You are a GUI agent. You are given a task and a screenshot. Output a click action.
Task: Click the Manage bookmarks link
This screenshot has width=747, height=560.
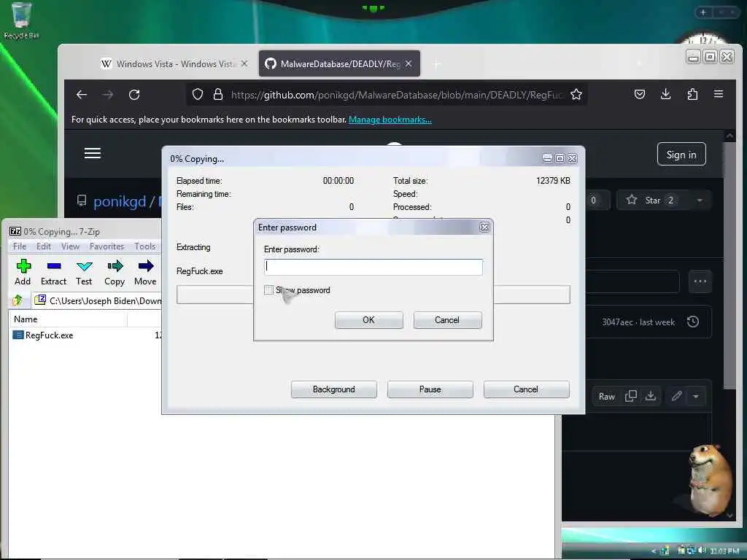point(390,120)
